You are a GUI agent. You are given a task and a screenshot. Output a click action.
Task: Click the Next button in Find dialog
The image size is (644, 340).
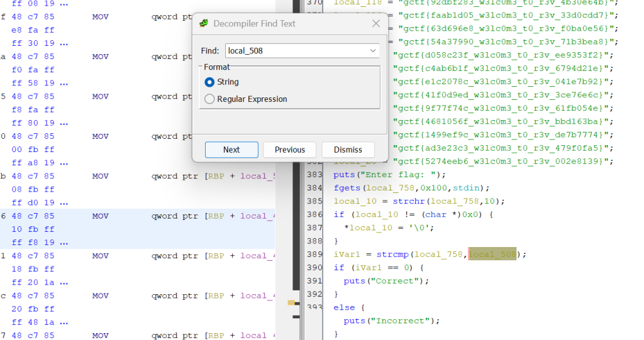point(231,150)
